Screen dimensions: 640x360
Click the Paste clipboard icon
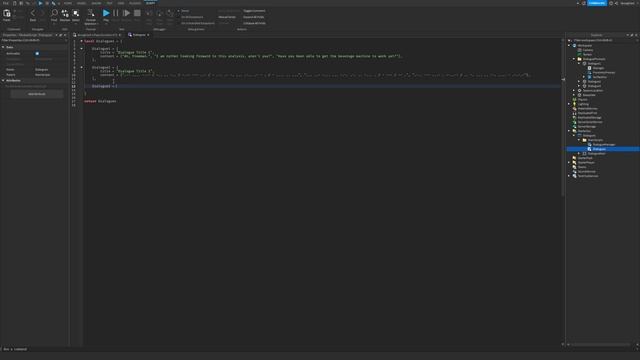pos(7,13)
